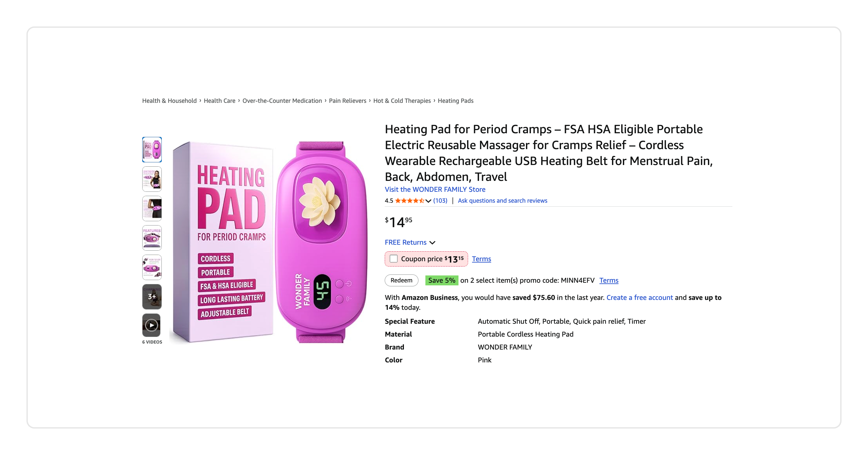Click the star rating icons
This screenshot has height=455, width=868.
410,200
